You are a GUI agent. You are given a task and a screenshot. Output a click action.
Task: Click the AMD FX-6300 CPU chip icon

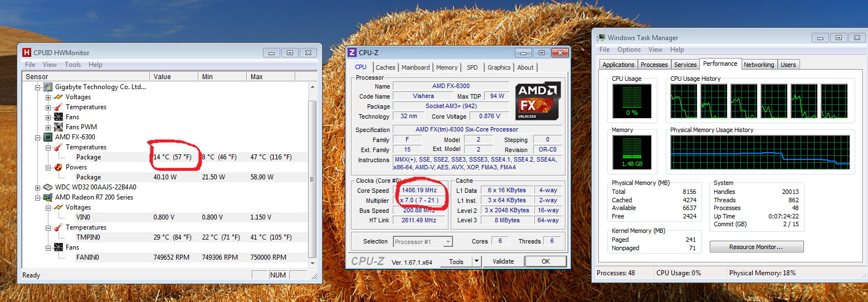[48, 137]
